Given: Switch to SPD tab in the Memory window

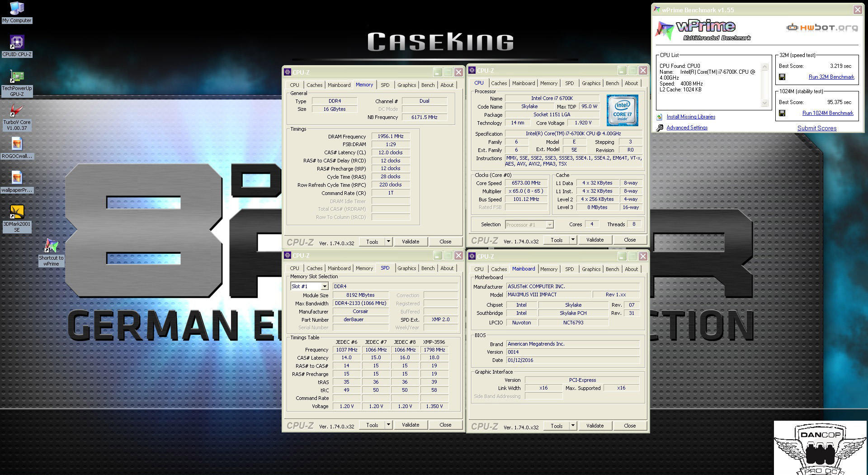Looking at the screenshot, I should [385, 85].
